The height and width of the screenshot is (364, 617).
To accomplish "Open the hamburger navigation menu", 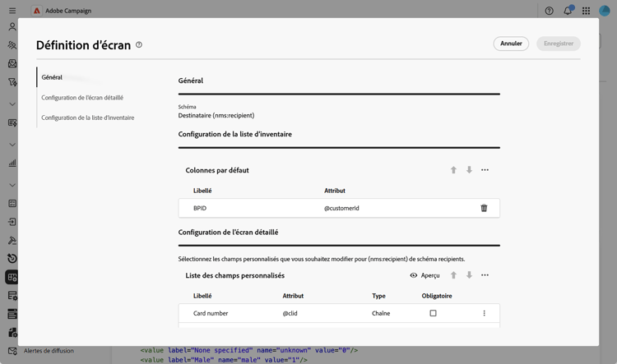I will click(12, 11).
